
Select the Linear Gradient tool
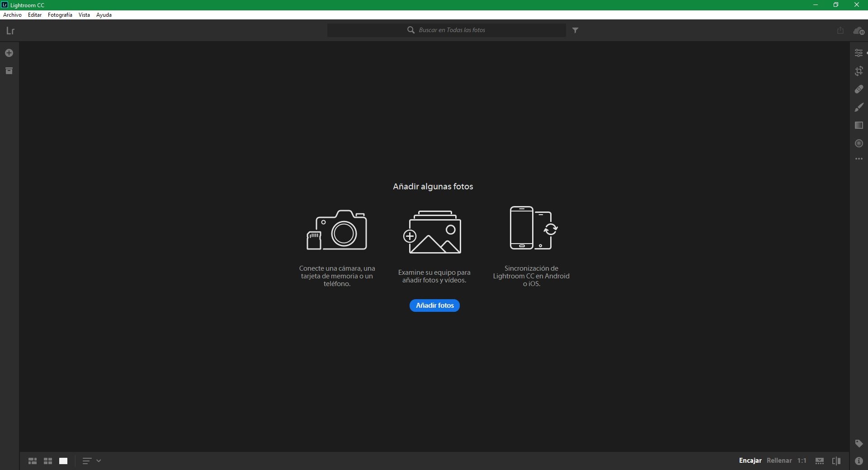(x=859, y=125)
